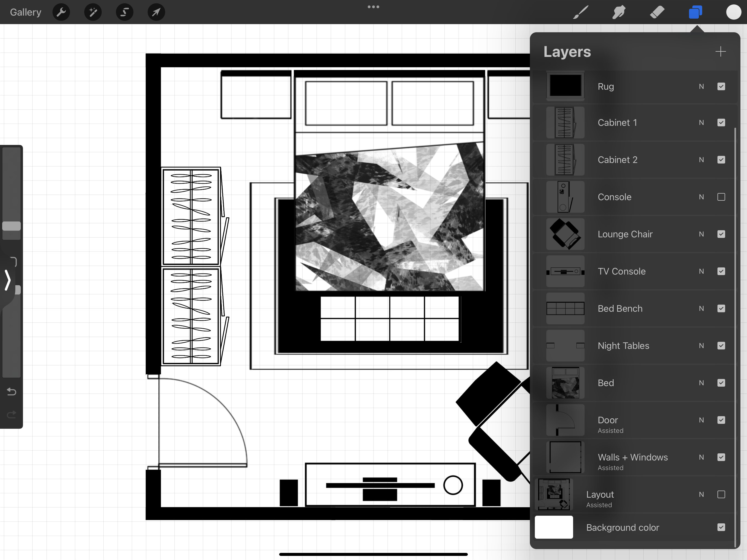Select the Transform arrow tool
This screenshot has height=560, width=747.
[x=156, y=12]
